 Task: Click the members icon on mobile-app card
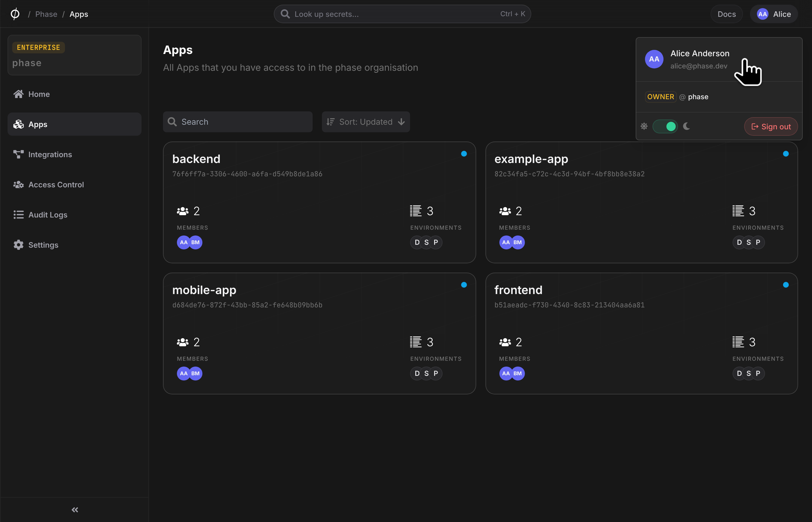point(183,342)
